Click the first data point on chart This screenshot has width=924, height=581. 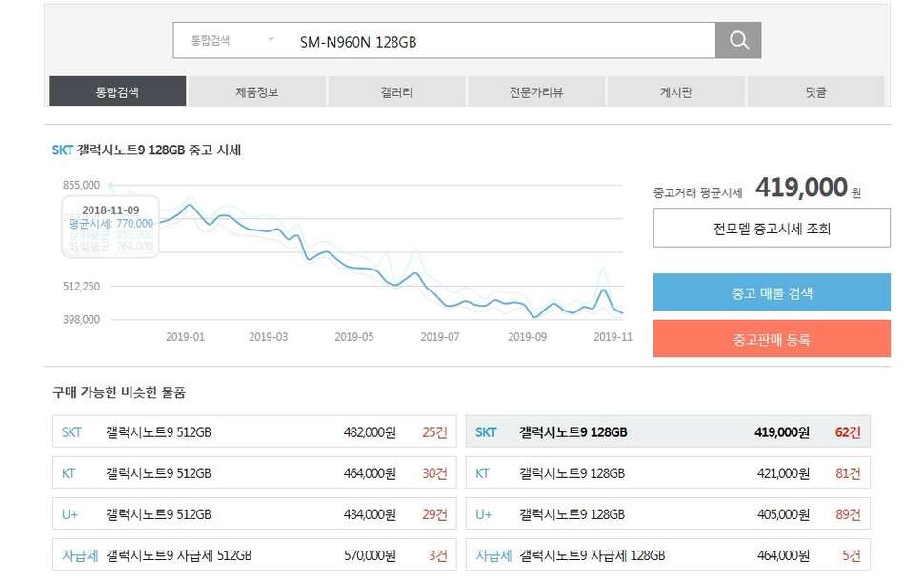pyautogui.click(x=110, y=185)
